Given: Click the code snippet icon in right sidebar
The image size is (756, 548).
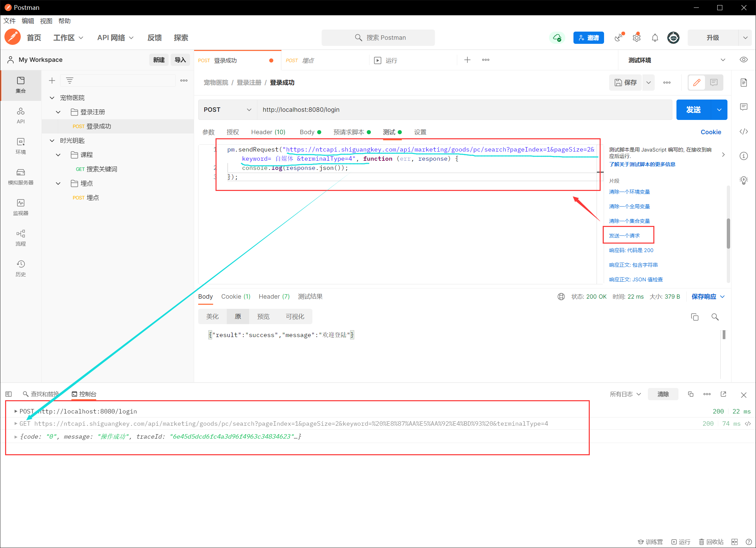Looking at the screenshot, I should coord(743,132).
